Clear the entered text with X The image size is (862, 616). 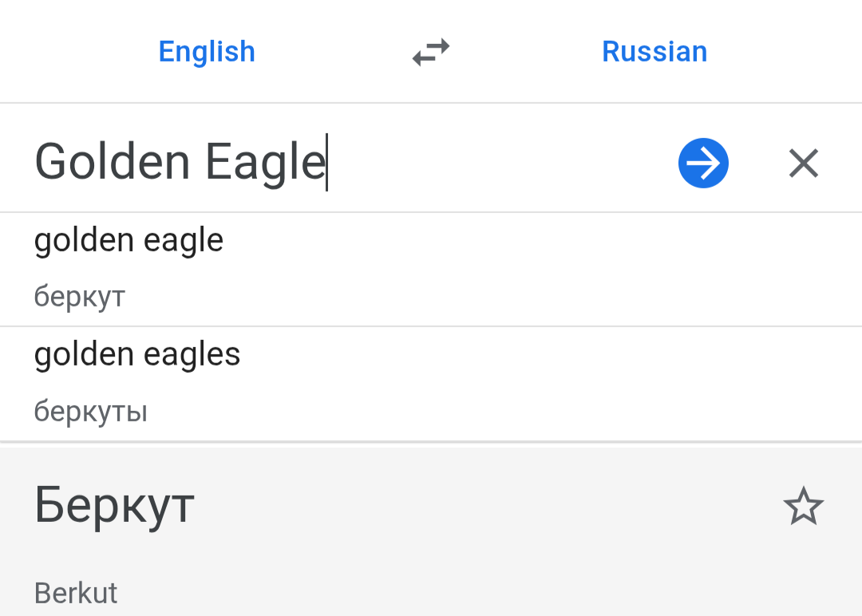pyautogui.click(x=803, y=164)
